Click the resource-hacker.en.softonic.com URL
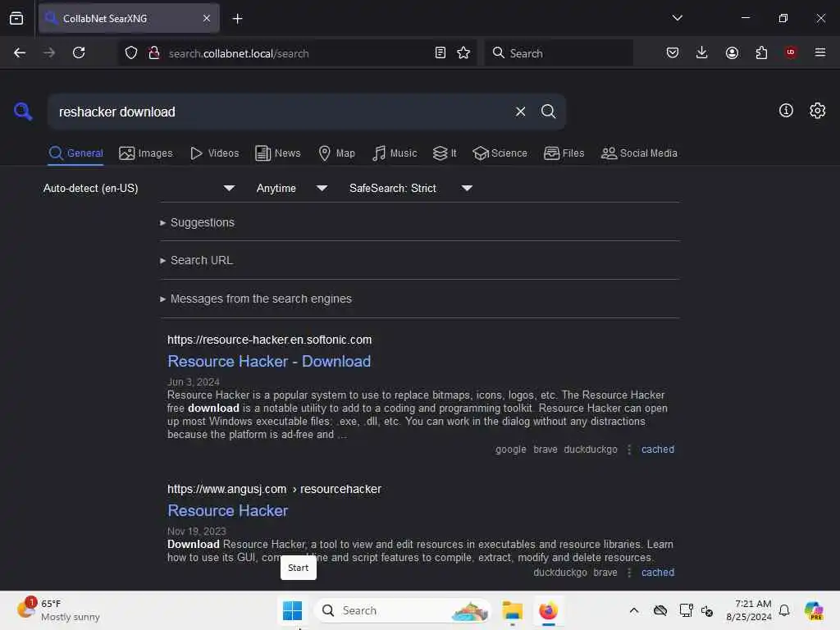The height and width of the screenshot is (630, 840). 269,340
